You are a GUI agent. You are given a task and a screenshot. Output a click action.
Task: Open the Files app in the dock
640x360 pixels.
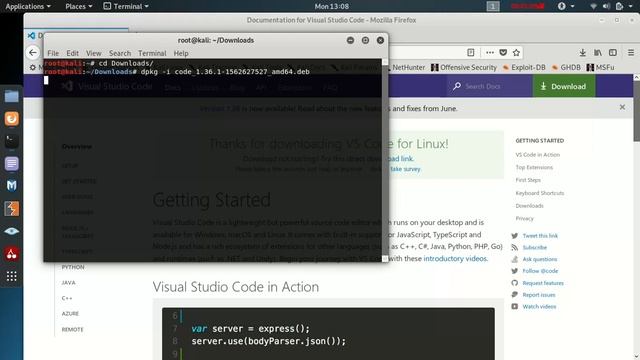click(11, 96)
